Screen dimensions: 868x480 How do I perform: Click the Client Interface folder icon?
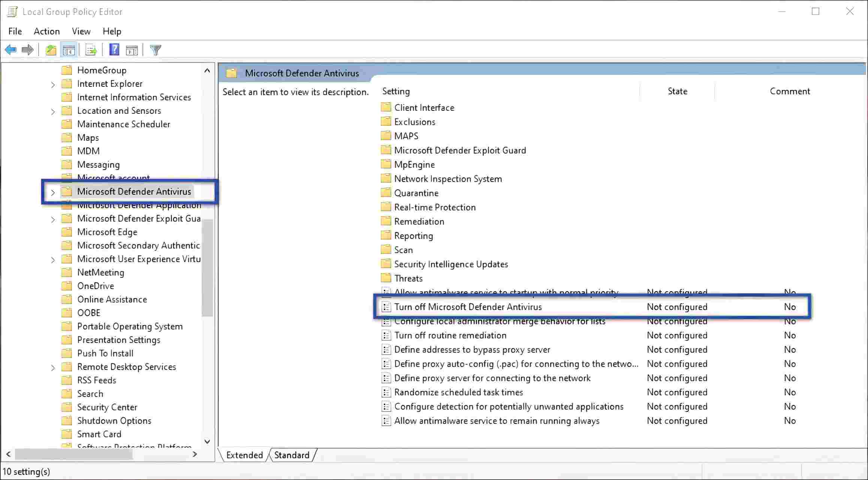click(x=386, y=107)
